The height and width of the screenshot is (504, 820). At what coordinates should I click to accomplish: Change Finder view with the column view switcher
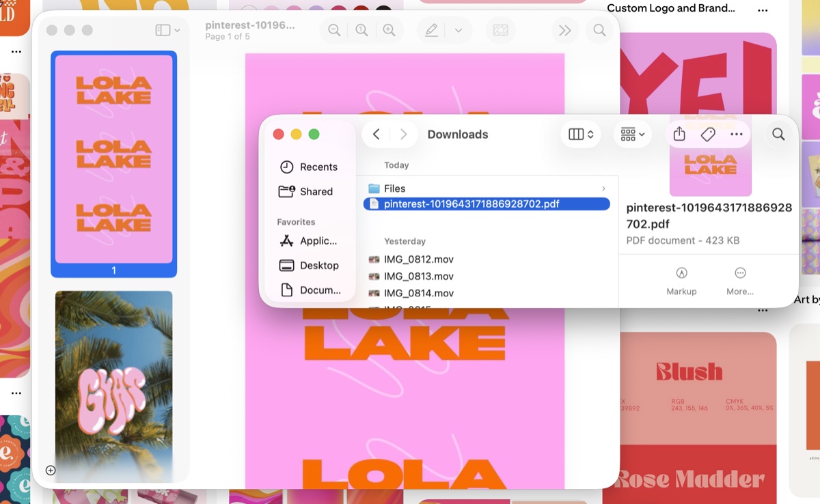pyautogui.click(x=581, y=135)
